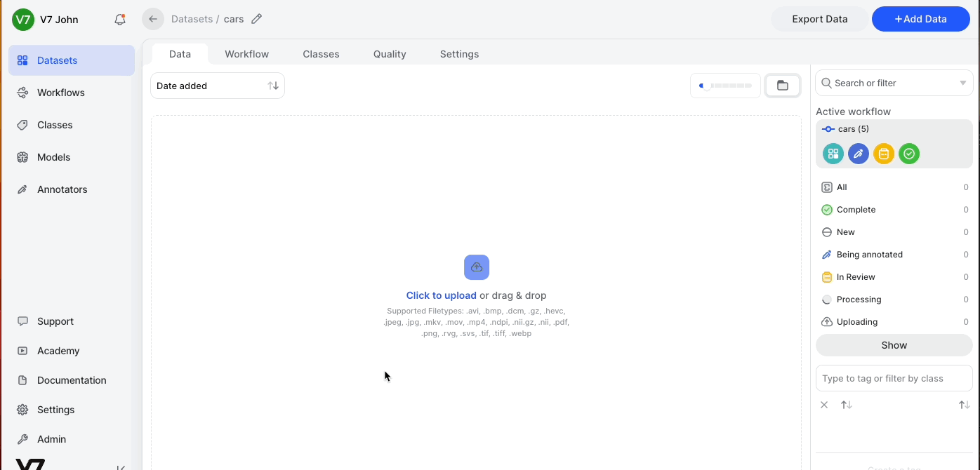Open Workflows in sidebar
This screenshot has height=470, width=980.
[72, 93]
